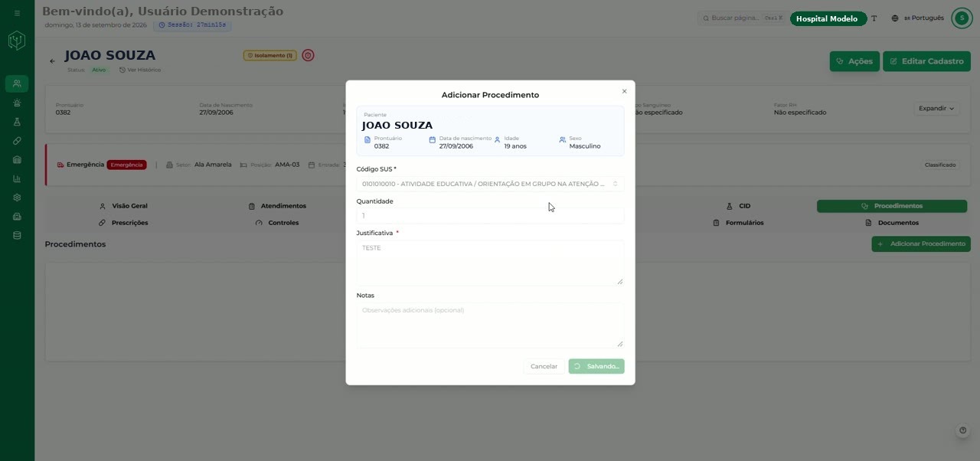Open the settings gear sidebar icon
980x461 pixels.
(x=17, y=198)
